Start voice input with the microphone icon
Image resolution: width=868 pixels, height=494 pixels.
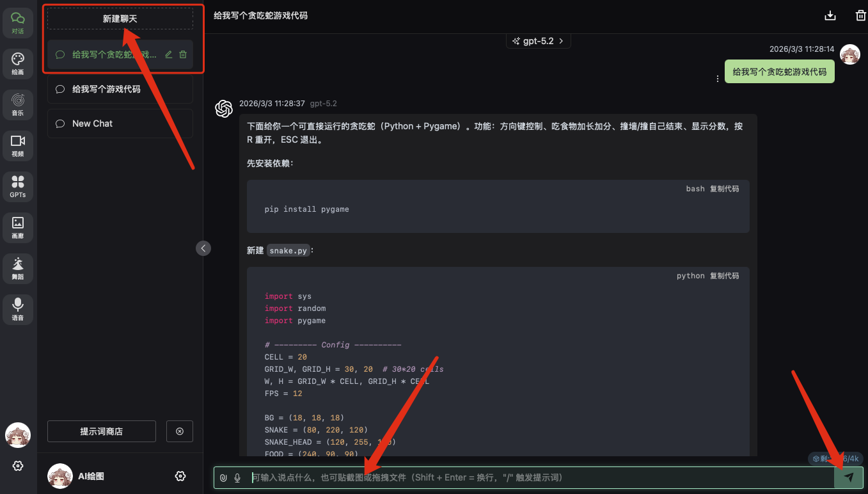[237, 477]
